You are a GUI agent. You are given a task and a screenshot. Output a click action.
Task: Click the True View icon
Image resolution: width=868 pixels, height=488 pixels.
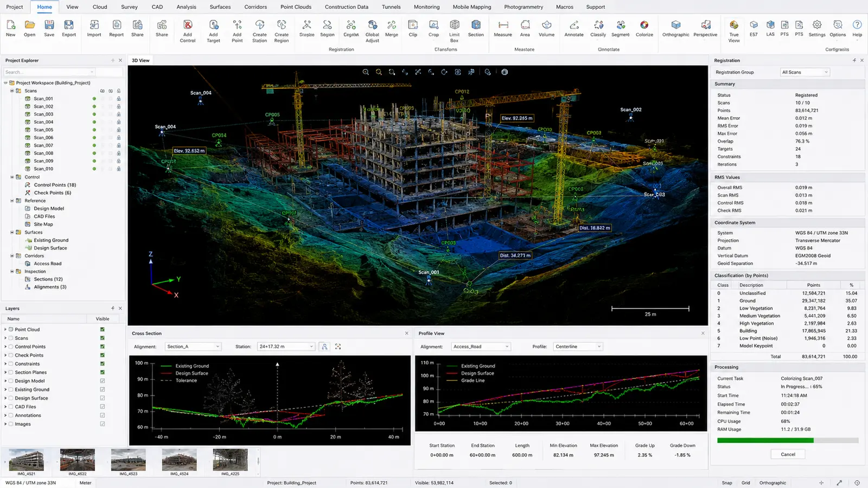(x=733, y=25)
